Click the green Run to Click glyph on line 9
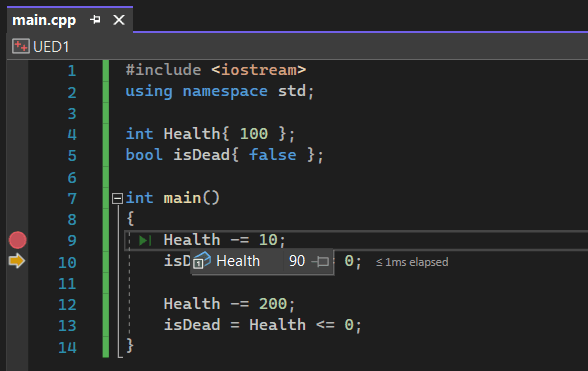The height and width of the screenshot is (371, 588). tap(145, 240)
